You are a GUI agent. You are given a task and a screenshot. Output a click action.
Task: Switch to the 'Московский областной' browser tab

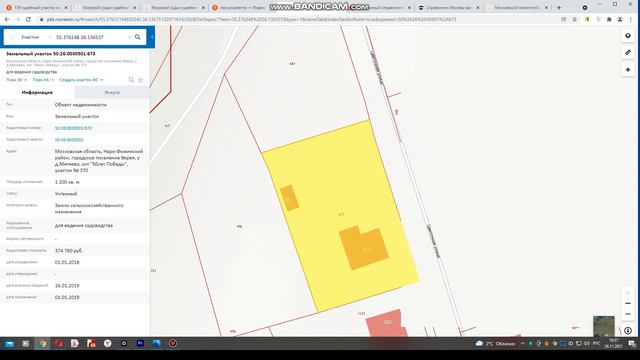click(x=516, y=7)
